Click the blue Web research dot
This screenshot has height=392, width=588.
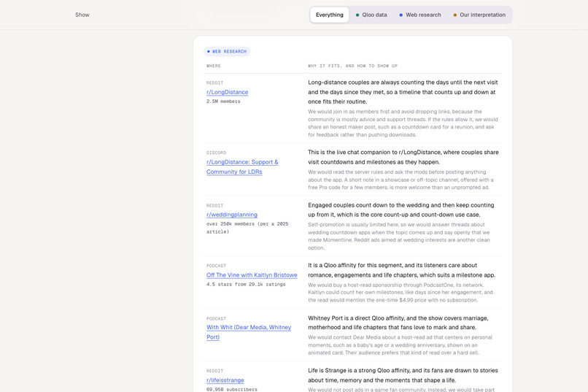coord(401,15)
